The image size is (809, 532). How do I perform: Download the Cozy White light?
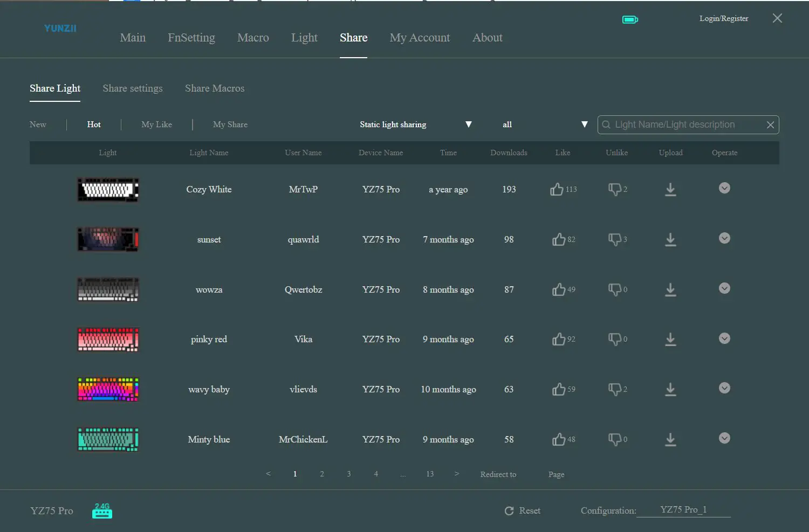click(670, 190)
